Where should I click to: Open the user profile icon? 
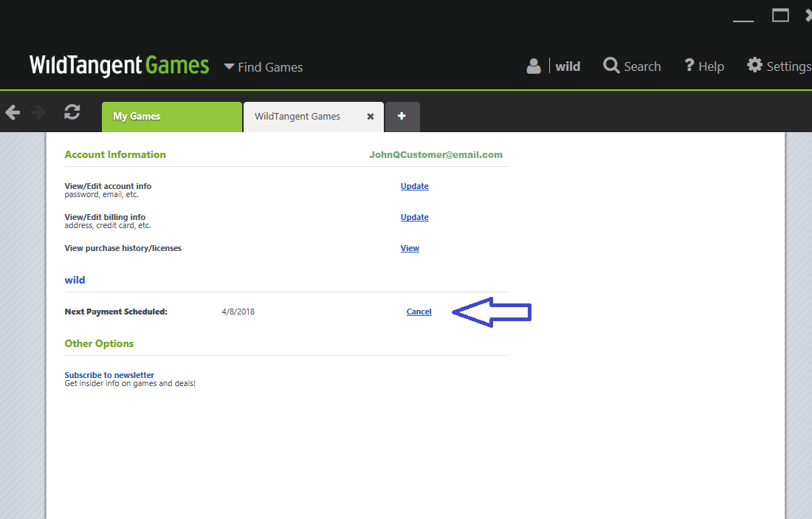tap(534, 66)
